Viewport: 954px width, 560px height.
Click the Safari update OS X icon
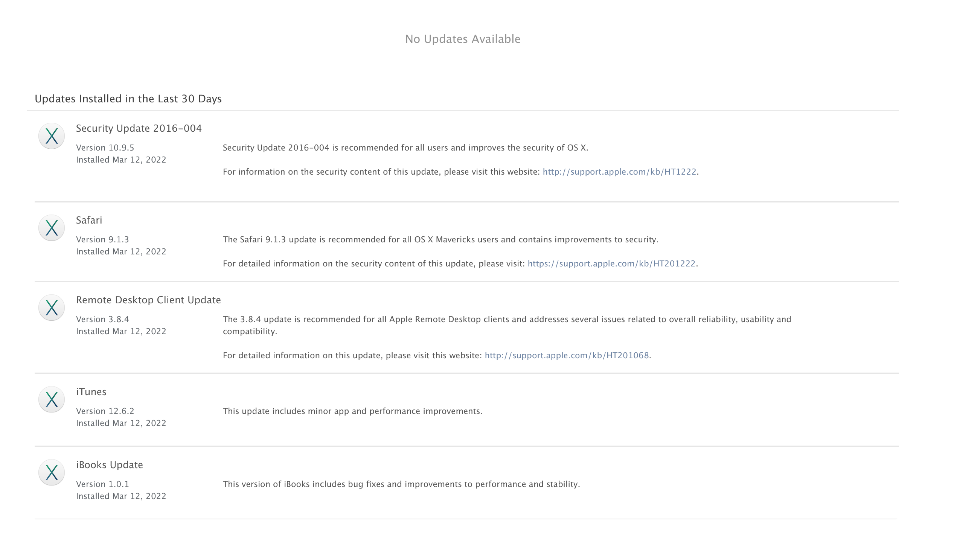[x=52, y=228]
